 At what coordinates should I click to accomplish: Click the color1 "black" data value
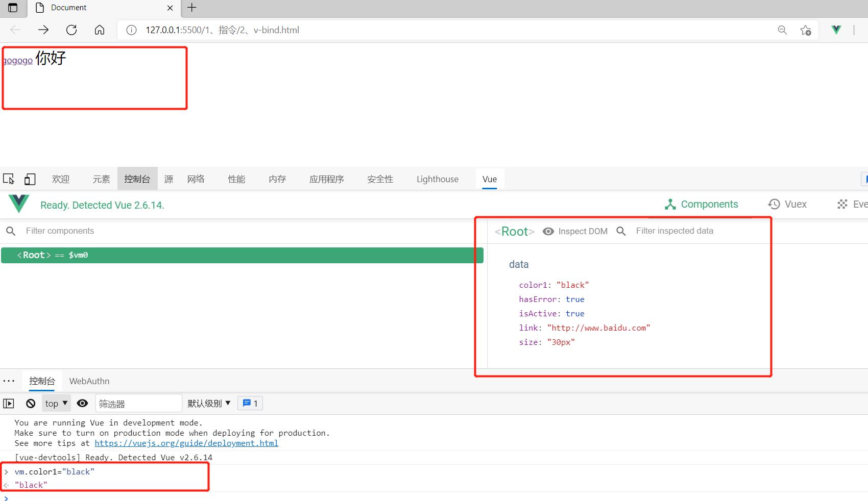[573, 285]
